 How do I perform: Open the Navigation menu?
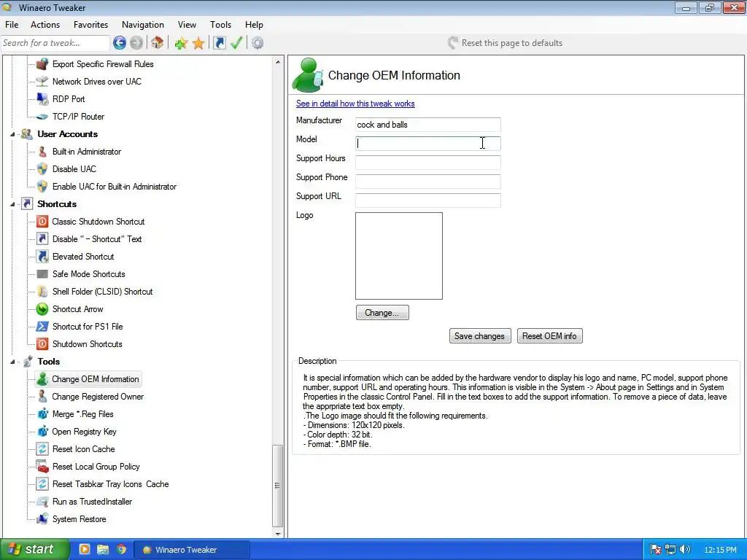[x=143, y=25]
